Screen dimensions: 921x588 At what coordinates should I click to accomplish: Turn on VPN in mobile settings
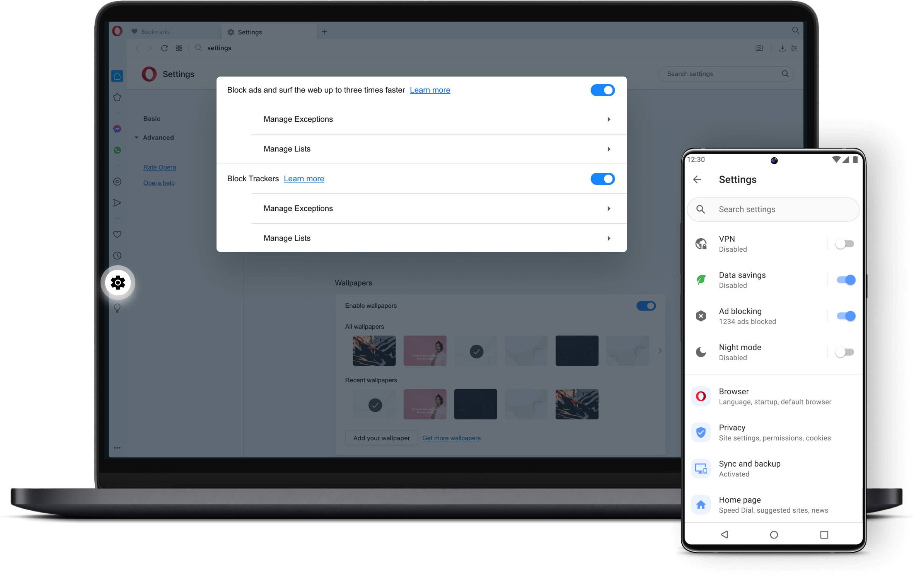[845, 244]
